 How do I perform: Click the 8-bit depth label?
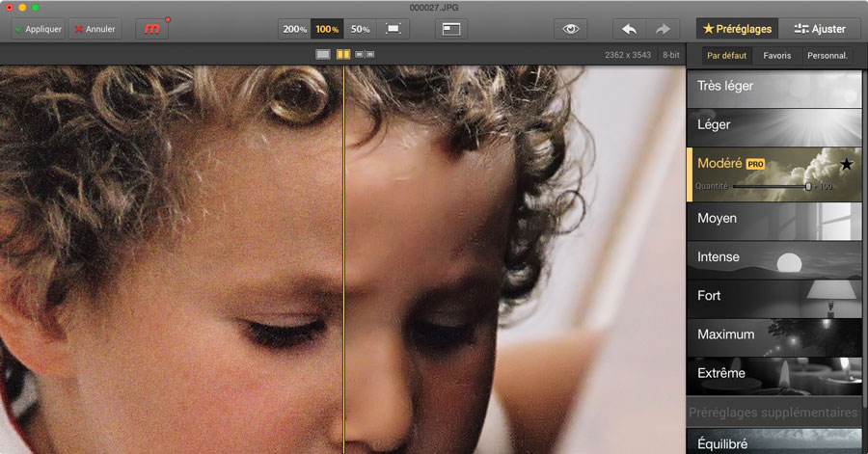pyautogui.click(x=671, y=55)
